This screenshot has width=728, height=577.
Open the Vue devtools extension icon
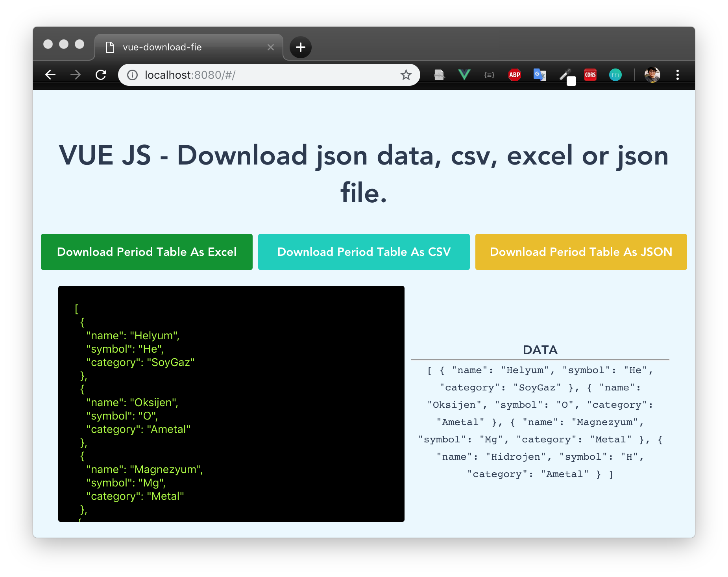pos(464,74)
